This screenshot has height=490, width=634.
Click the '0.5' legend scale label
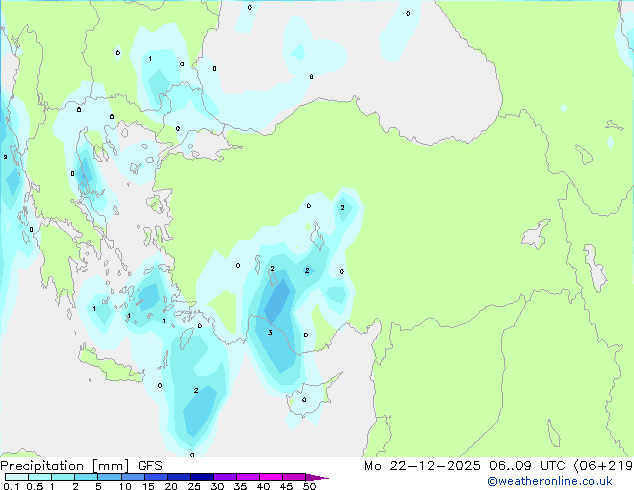pyautogui.click(x=35, y=486)
